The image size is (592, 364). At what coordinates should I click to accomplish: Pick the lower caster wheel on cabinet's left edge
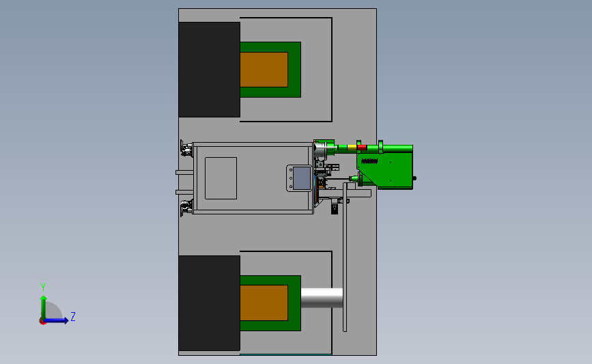coord(186,208)
